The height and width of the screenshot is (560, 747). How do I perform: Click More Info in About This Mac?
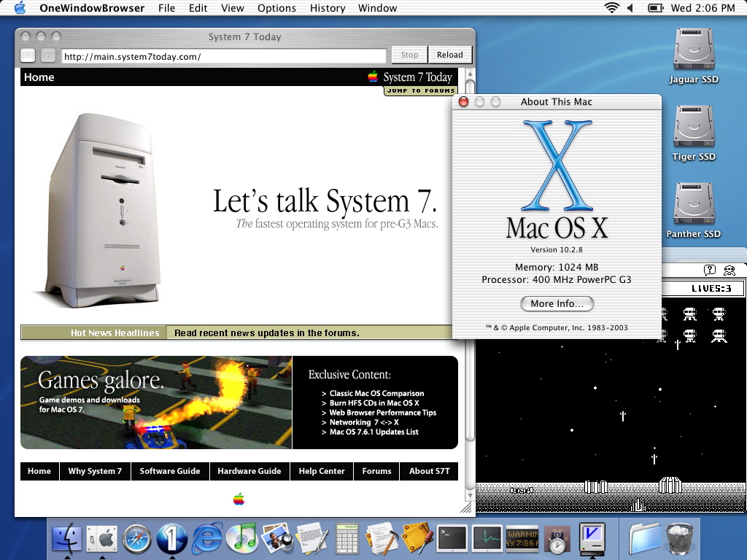(x=557, y=304)
